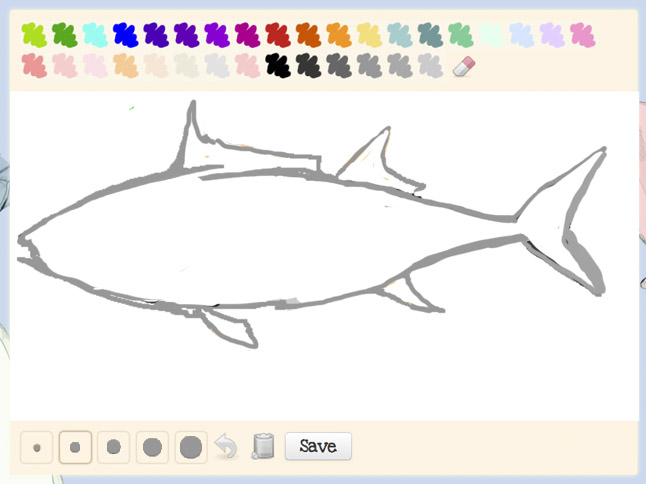Choose the dark green color swatch

pyautogui.click(x=65, y=35)
